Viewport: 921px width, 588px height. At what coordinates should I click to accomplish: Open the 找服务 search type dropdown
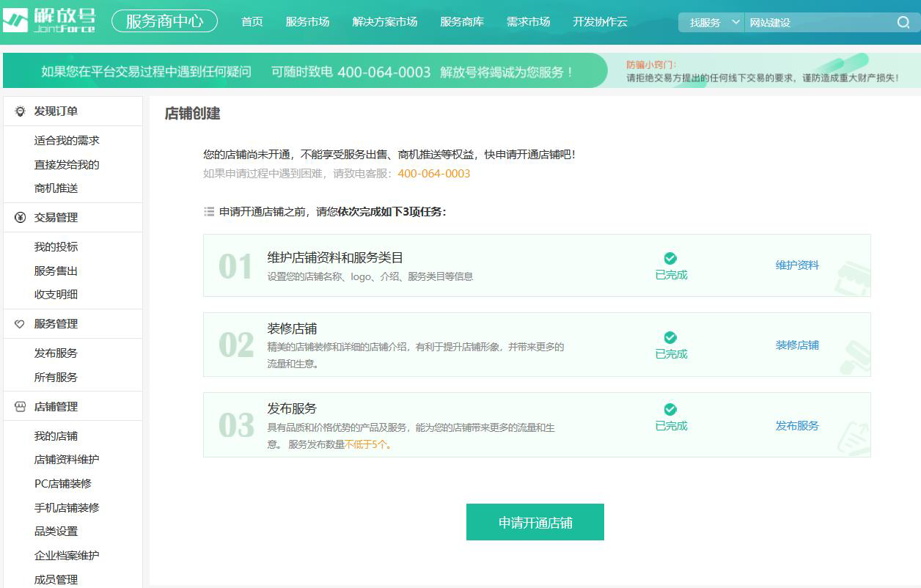click(x=711, y=23)
